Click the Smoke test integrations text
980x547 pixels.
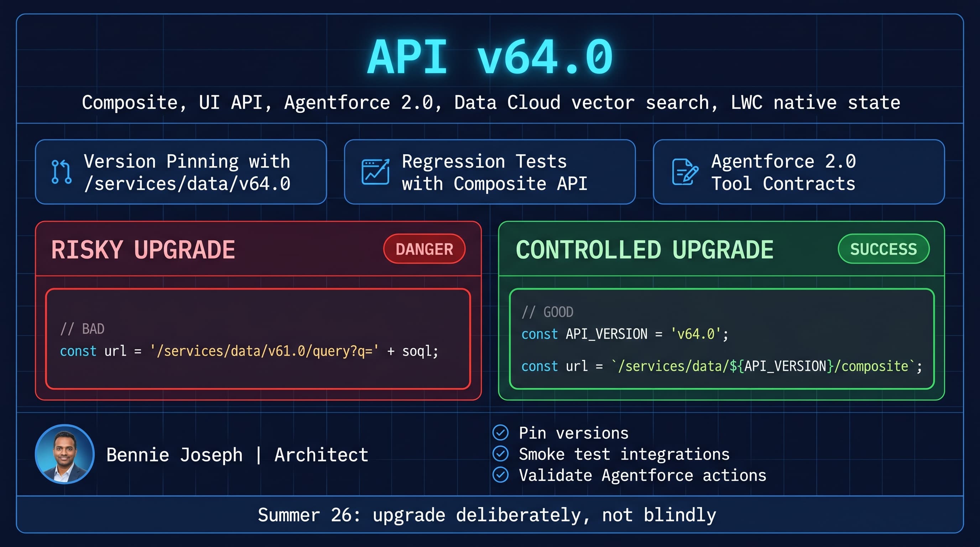[x=624, y=454]
